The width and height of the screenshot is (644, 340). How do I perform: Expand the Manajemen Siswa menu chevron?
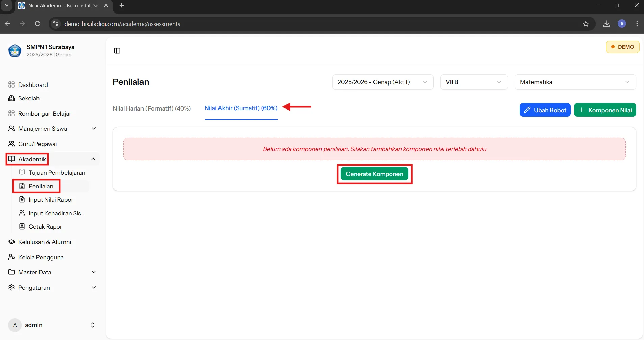94,128
